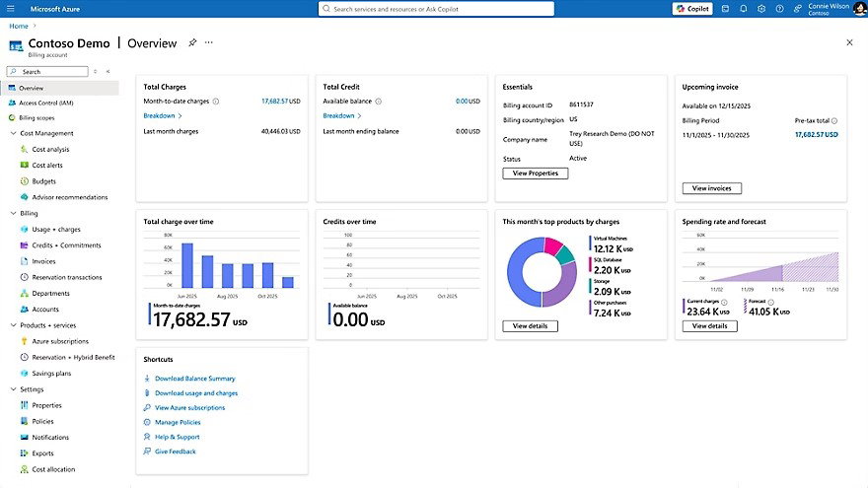Click Month-to-date charges info icon
The height and width of the screenshot is (488, 868).
216,102
